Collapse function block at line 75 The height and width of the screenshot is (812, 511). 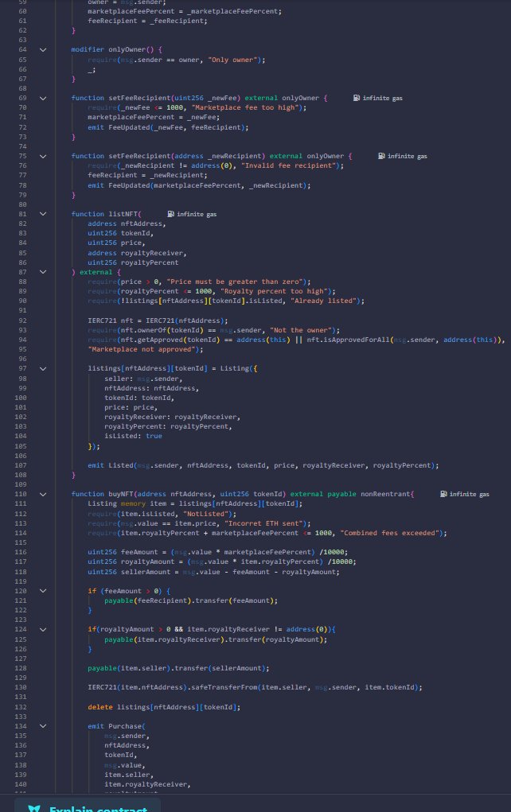[43, 156]
